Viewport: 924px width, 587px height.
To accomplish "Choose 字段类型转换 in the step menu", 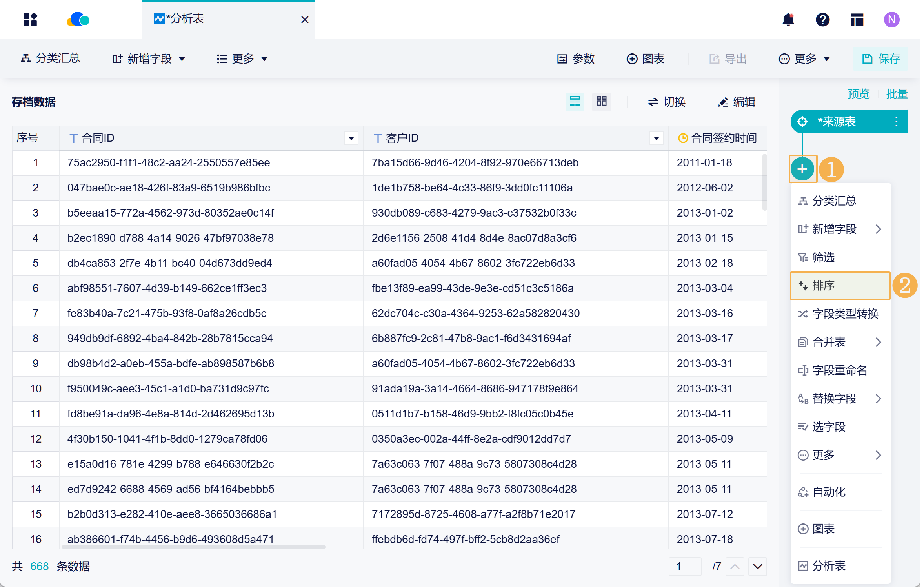I will [x=840, y=314].
